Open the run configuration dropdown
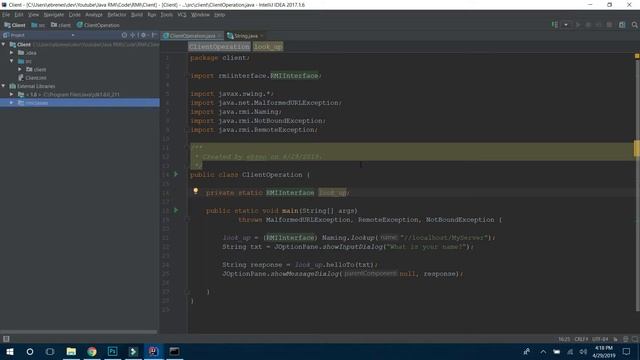The height and width of the screenshot is (360, 640). pyautogui.click(x=566, y=25)
